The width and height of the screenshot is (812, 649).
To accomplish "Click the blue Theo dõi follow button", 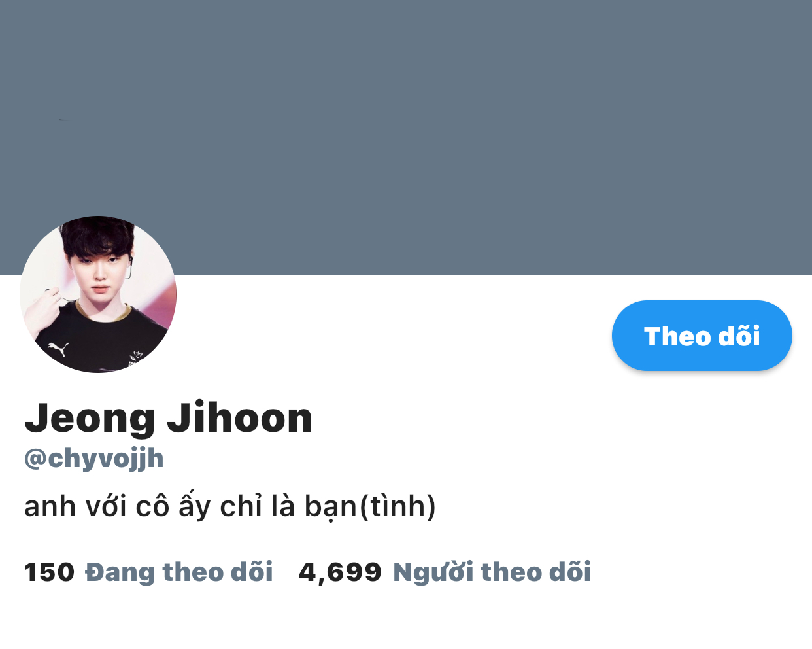I will (x=702, y=336).
